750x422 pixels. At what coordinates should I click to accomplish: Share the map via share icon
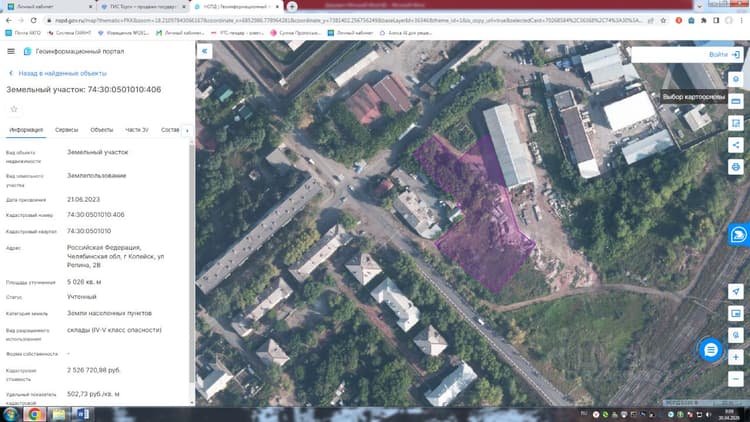tap(736, 145)
